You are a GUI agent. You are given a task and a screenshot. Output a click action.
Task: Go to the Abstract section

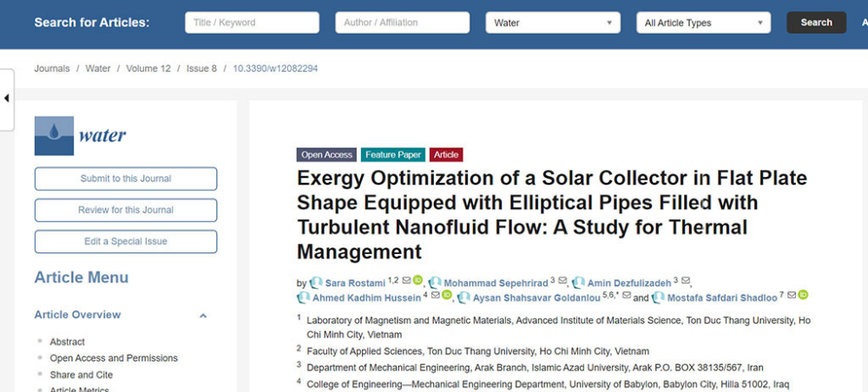(68, 342)
